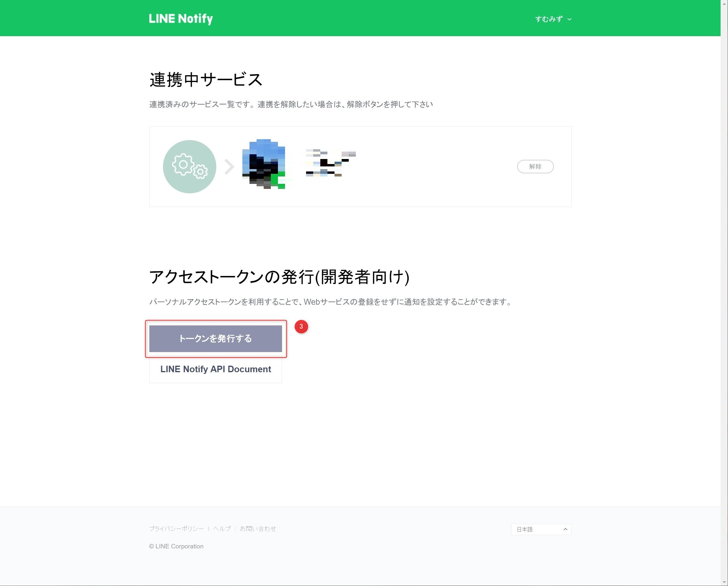728x586 pixels.
Task: Click the pixelated service name text
Action: coord(330,163)
